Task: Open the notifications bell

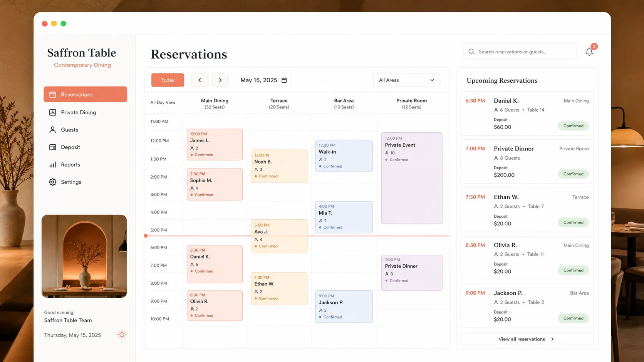Action: click(x=589, y=52)
